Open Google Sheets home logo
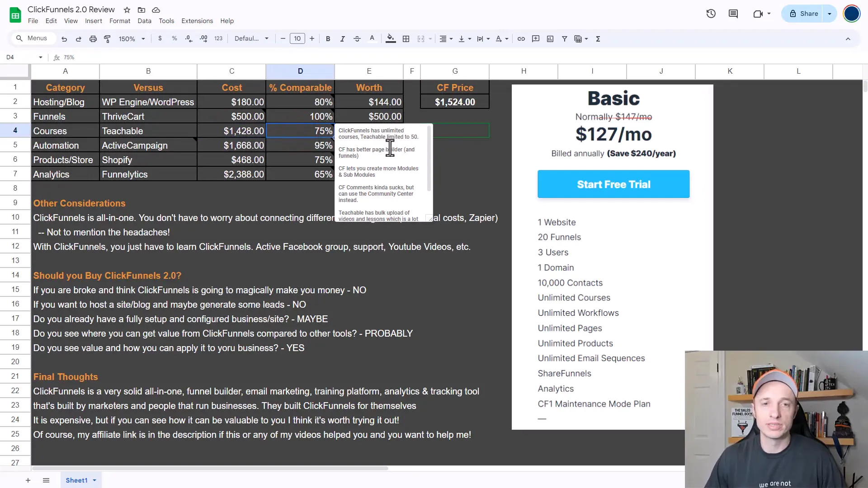This screenshot has width=868, height=488. pos(15,15)
